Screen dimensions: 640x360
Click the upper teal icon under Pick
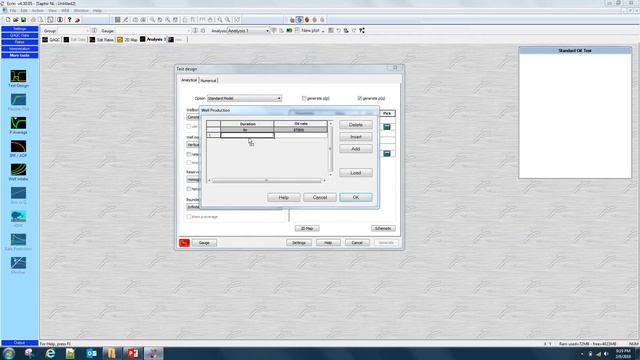click(x=387, y=127)
